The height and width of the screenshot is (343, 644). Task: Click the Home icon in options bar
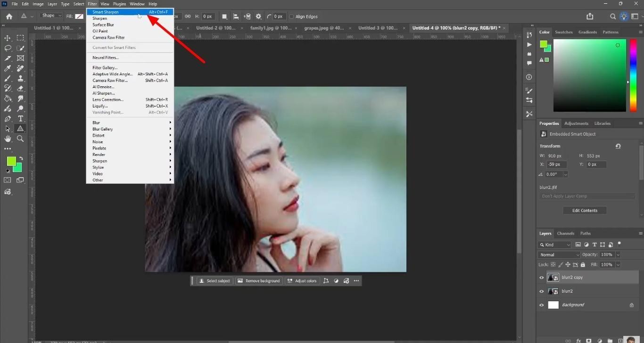[x=9, y=16]
